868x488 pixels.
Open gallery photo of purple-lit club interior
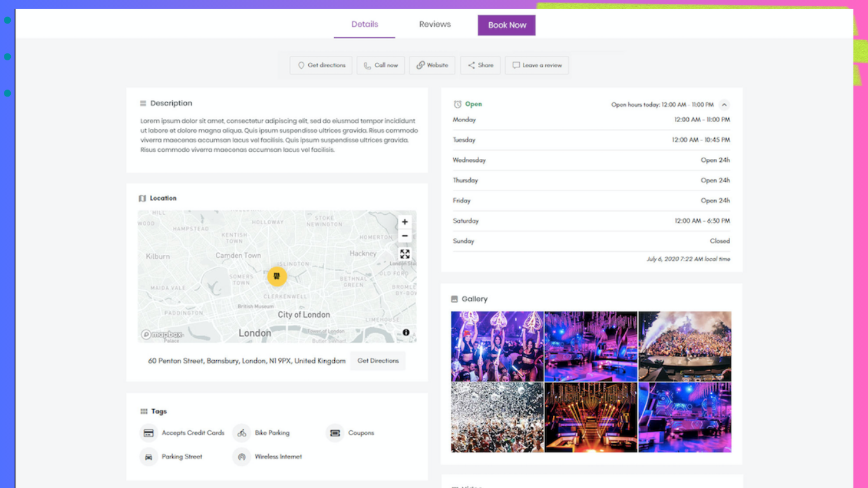tap(591, 346)
